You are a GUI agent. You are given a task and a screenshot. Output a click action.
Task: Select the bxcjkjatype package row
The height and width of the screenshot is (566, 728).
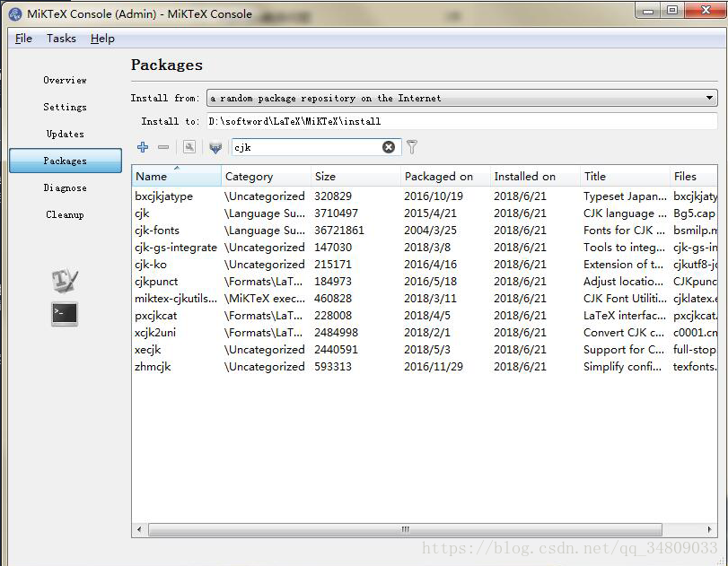click(x=425, y=196)
